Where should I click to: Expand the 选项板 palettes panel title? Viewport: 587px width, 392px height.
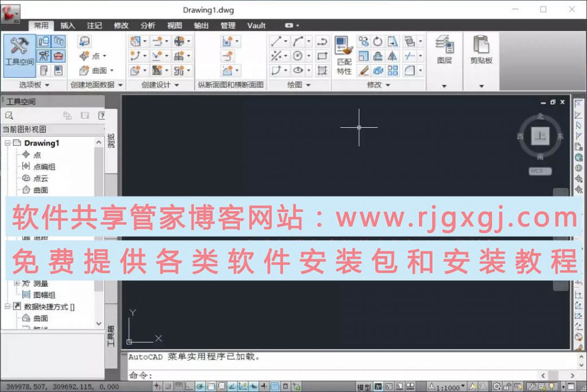tap(34, 85)
